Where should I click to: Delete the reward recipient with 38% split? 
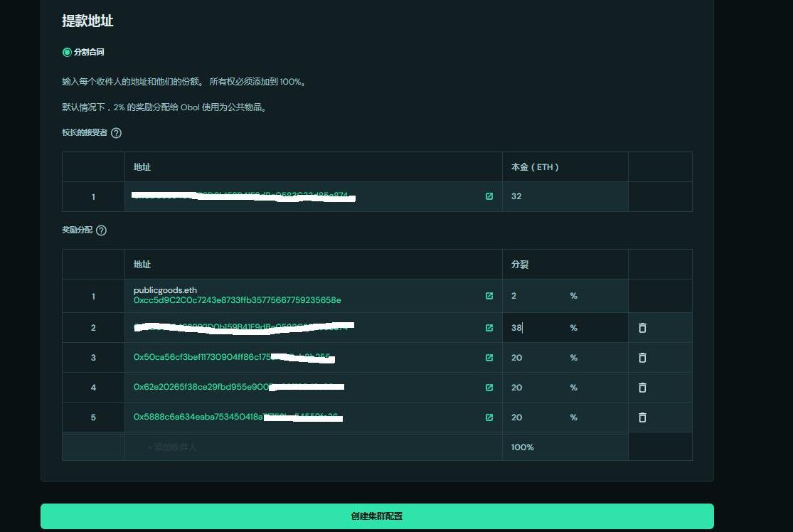coord(642,328)
